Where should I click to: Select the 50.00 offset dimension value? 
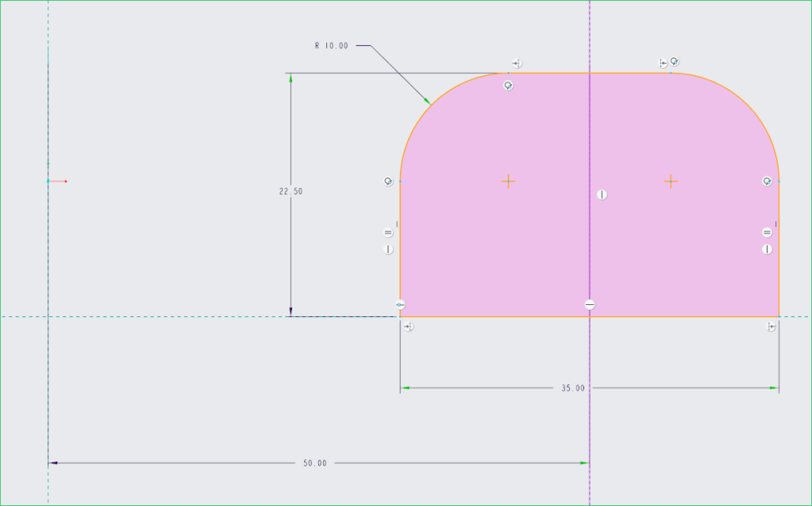click(x=314, y=463)
